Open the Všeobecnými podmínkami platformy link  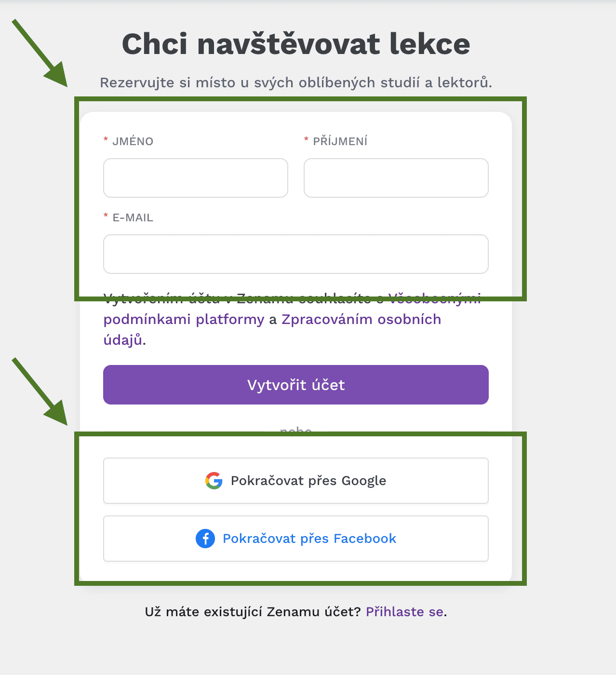[184, 320]
